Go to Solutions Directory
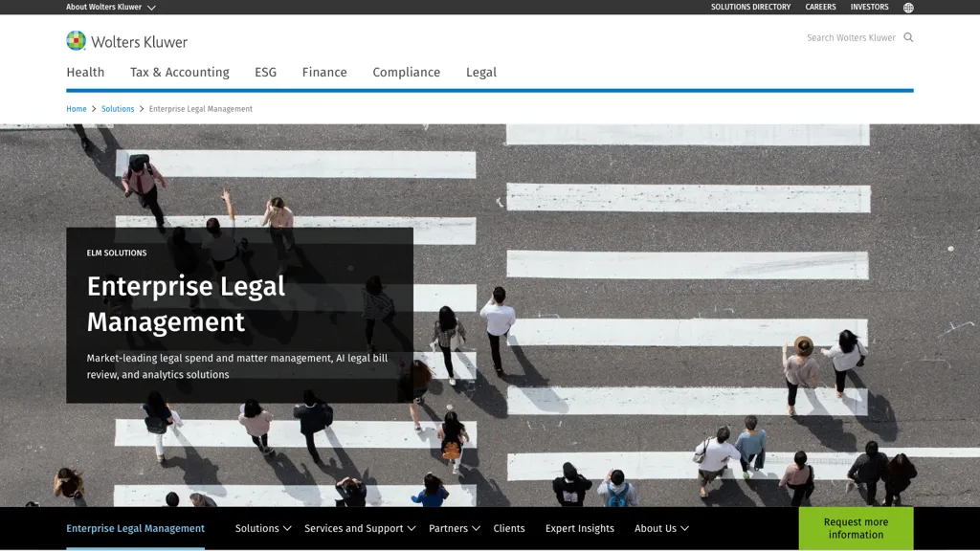 pyautogui.click(x=750, y=7)
